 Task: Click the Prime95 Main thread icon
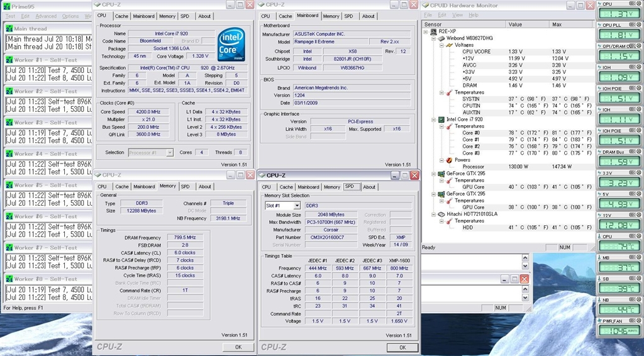pos(9,28)
